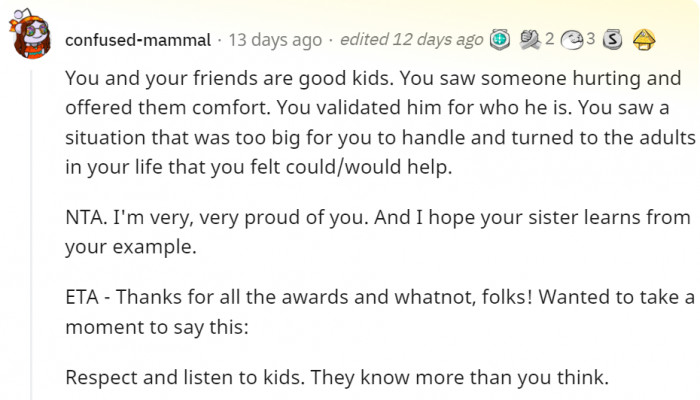Click the '13 days ago' comment timestamp
Viewport: 700px width, 400px height.
point(275,40)
